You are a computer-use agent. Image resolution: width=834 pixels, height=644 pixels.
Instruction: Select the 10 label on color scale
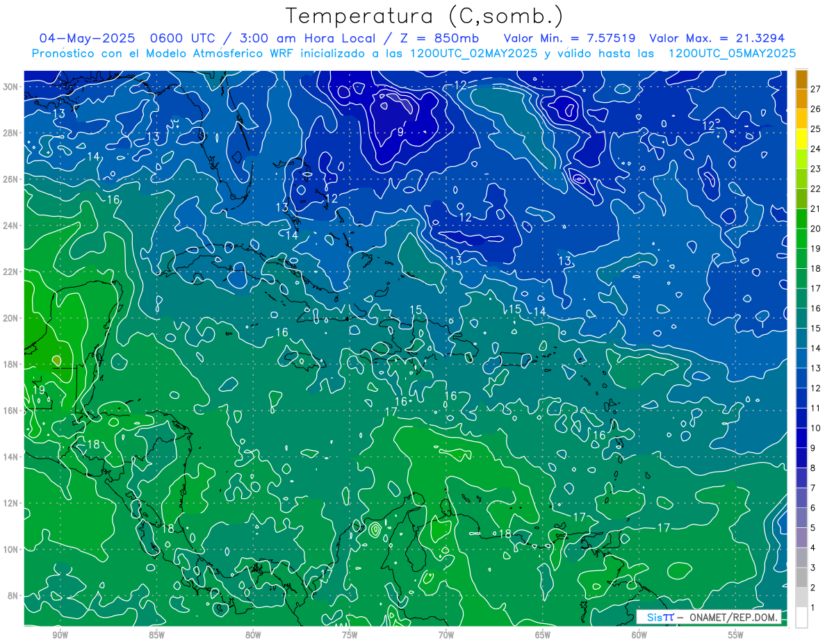pos(816,428)
